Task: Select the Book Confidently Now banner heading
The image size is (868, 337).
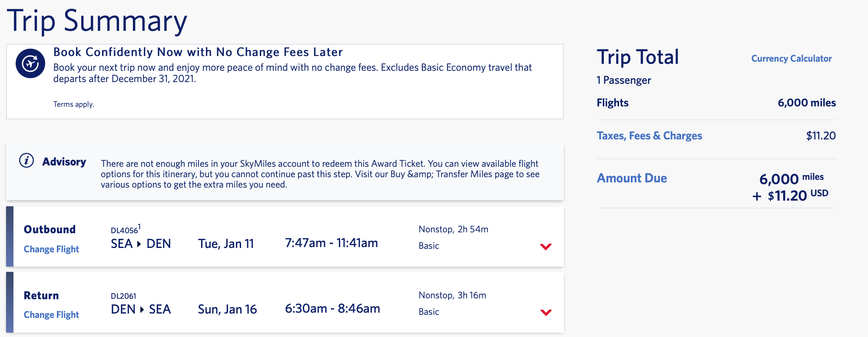Action: [198, 52]
